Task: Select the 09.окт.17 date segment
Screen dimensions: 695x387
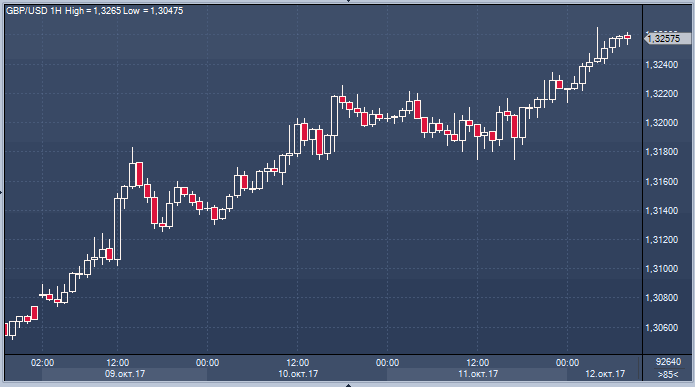Action: click(125, 374)
